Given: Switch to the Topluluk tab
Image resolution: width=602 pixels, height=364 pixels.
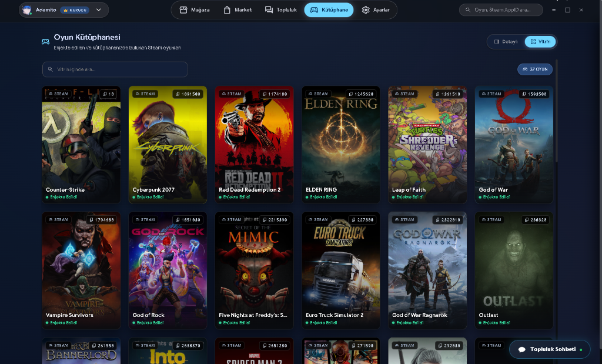Looking at the screenshot, I should pyautogui.click(x=280, y=10).
